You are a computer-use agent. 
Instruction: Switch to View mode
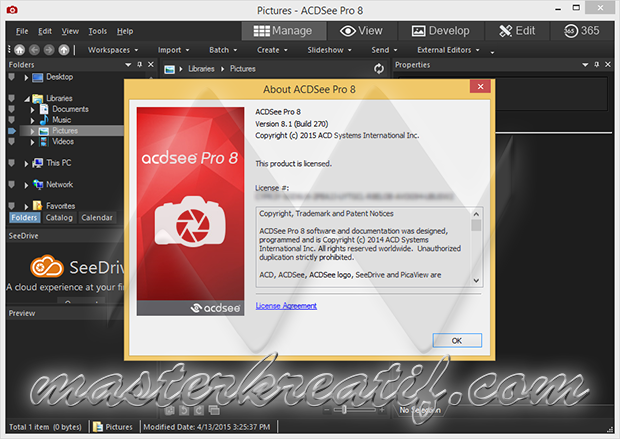click(x=361, y=31)
